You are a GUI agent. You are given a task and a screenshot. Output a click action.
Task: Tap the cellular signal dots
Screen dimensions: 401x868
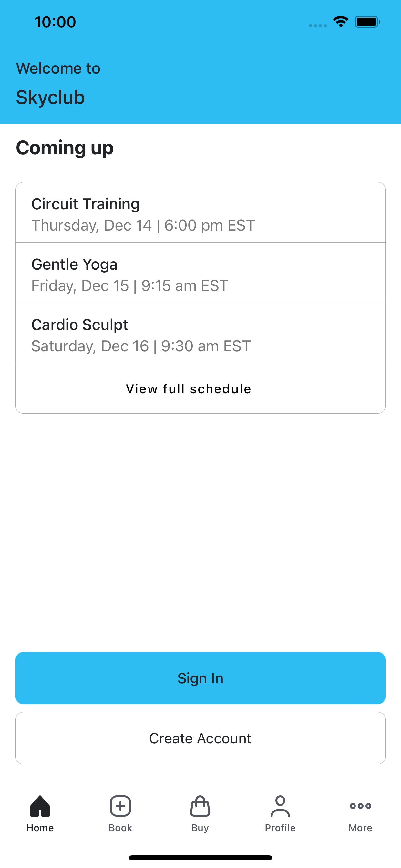318,26
